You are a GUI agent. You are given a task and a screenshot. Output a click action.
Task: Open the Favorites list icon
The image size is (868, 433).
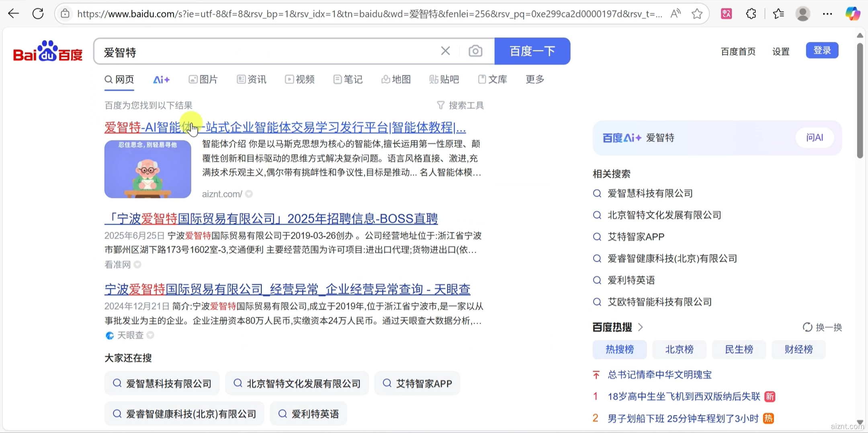pos(778,14)
